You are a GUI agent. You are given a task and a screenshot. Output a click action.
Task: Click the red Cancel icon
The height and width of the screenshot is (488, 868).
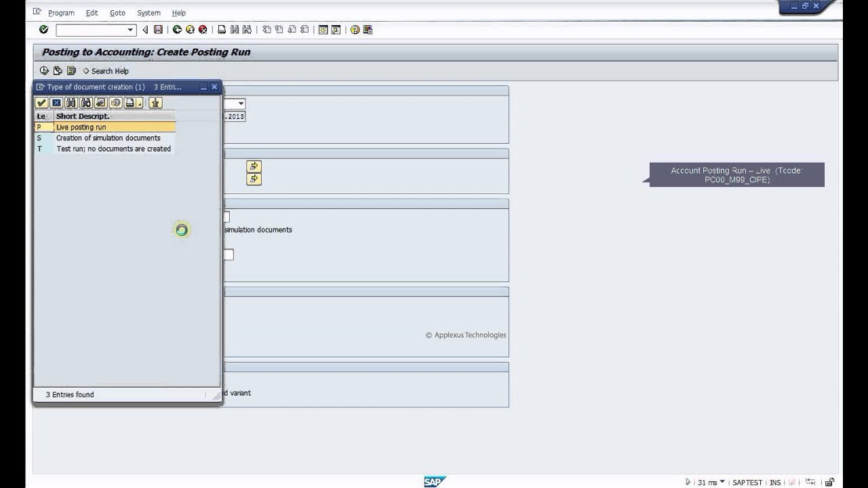pyautogui.click(x=203, y=30)
